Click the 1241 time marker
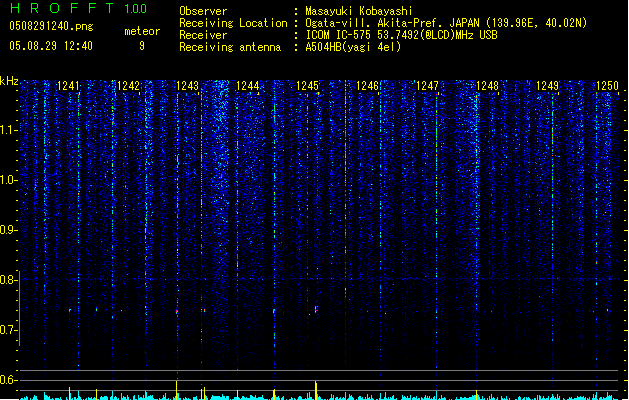The width and height of the screenshot is (629, 400). coord(68,86)
